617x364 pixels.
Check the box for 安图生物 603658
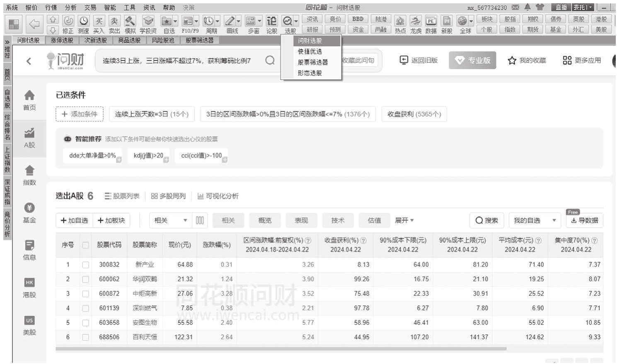click(85, 323)
